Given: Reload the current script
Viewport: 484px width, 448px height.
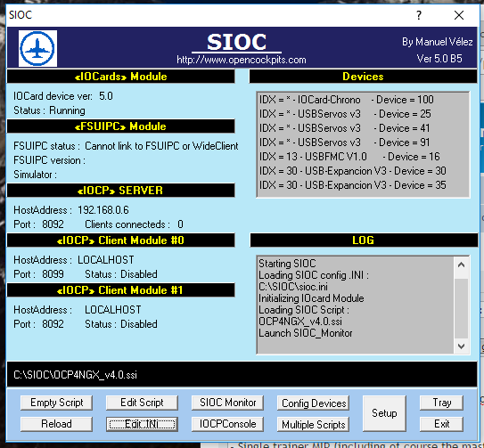Looking at the screenshot, I should click(x=56, y=424).
